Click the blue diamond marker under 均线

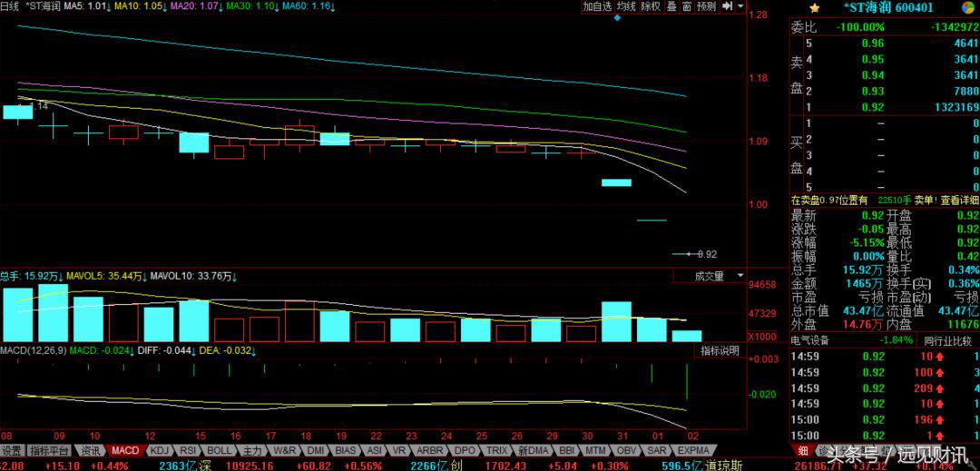[x=618, y=17]
